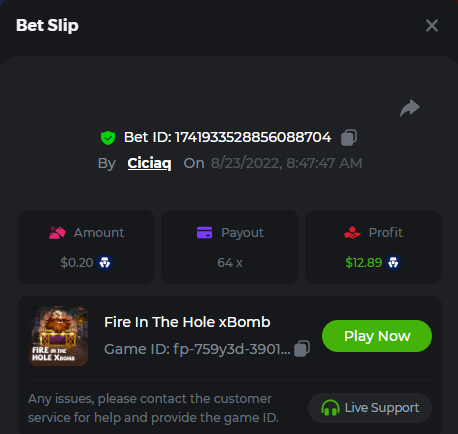Close the Bet Slip dialog

tap(432, 25)
